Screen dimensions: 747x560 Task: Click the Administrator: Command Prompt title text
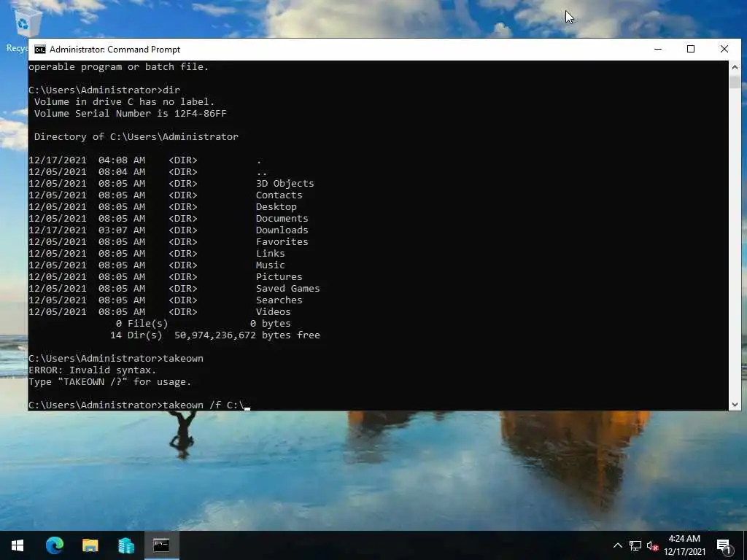click(115, 50)
